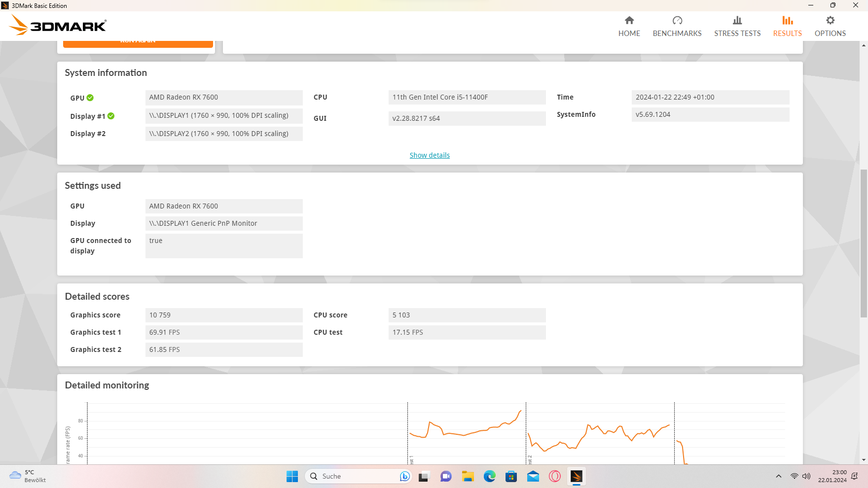The image size is (868, 488).
Task: Click the System information heading
Action: [106, 73]
